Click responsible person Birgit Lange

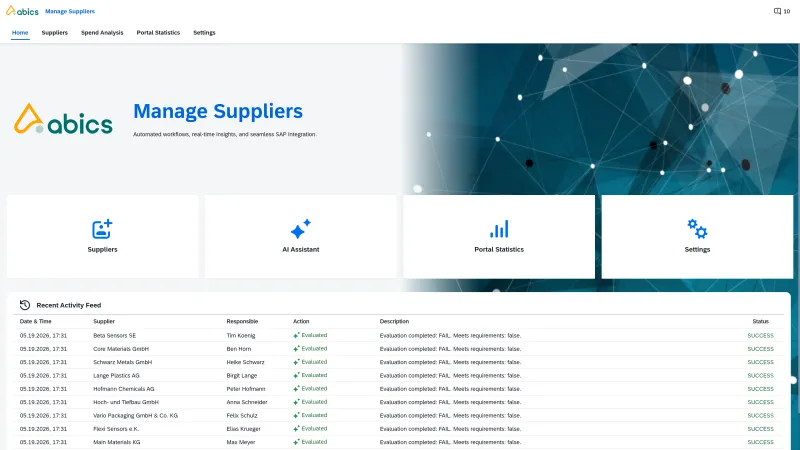[x=242, y=376]
